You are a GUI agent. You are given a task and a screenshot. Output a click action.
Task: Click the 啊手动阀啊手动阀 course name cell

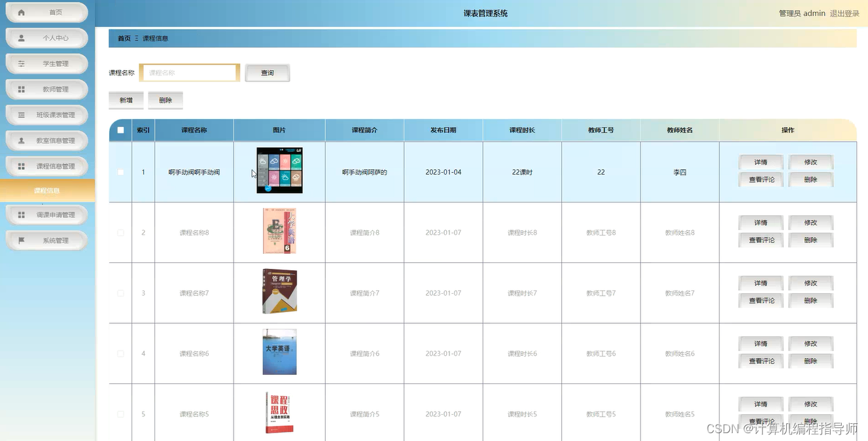pos(194,172)
